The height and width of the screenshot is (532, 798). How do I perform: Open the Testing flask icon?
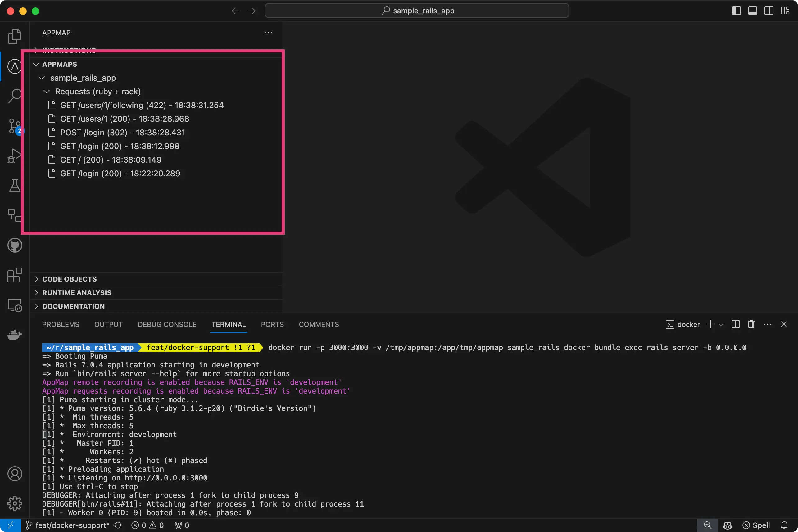(15, 186)
